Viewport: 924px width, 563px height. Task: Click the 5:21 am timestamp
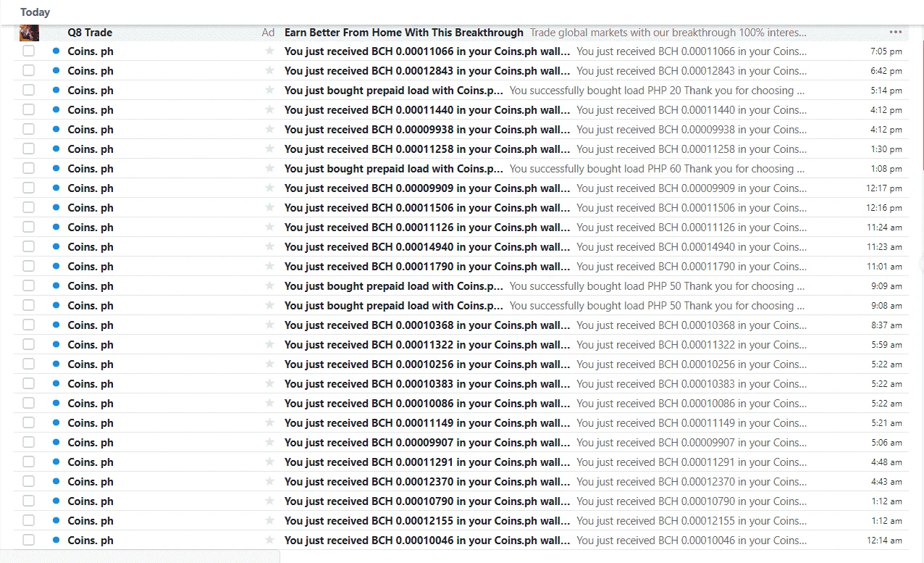tap(887, 423)
